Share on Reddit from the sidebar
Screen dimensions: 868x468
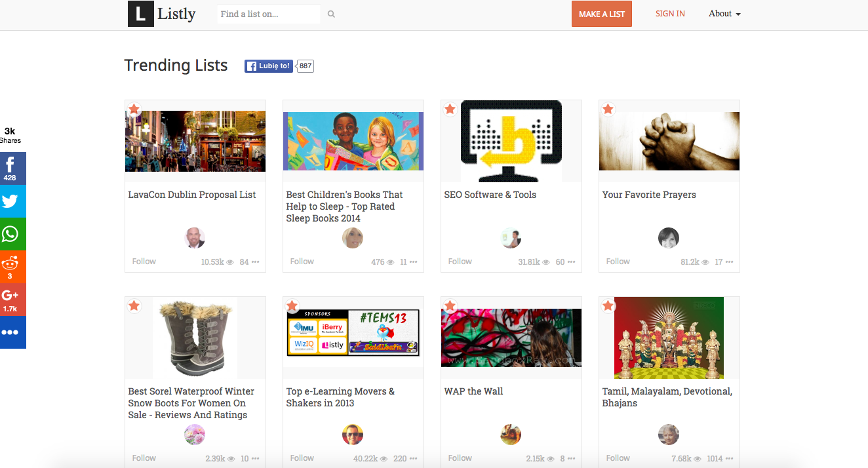pyautogui.click(x=11, y=267)
